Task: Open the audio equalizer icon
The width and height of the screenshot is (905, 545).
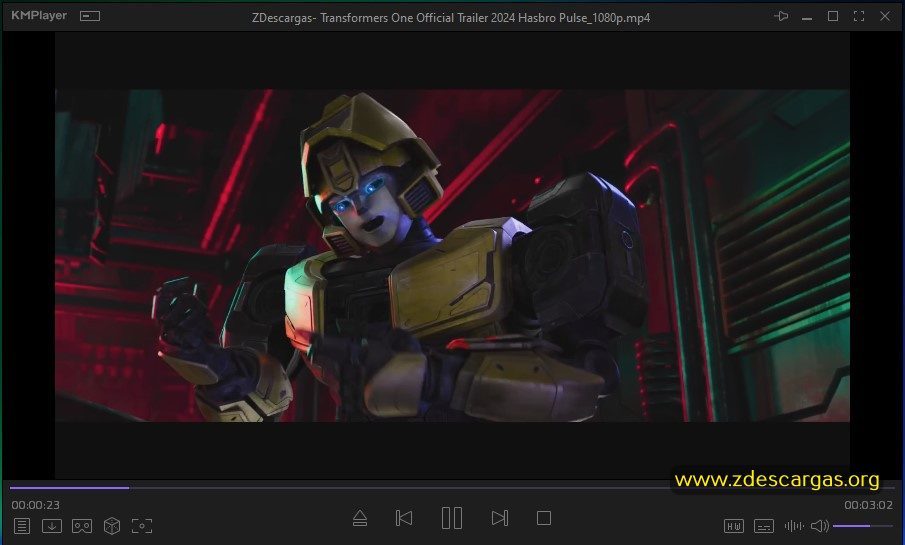Action: click(794, 526)
